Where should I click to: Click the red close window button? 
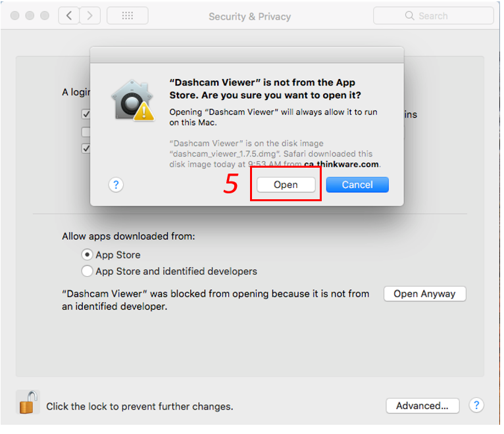point(14,15)
